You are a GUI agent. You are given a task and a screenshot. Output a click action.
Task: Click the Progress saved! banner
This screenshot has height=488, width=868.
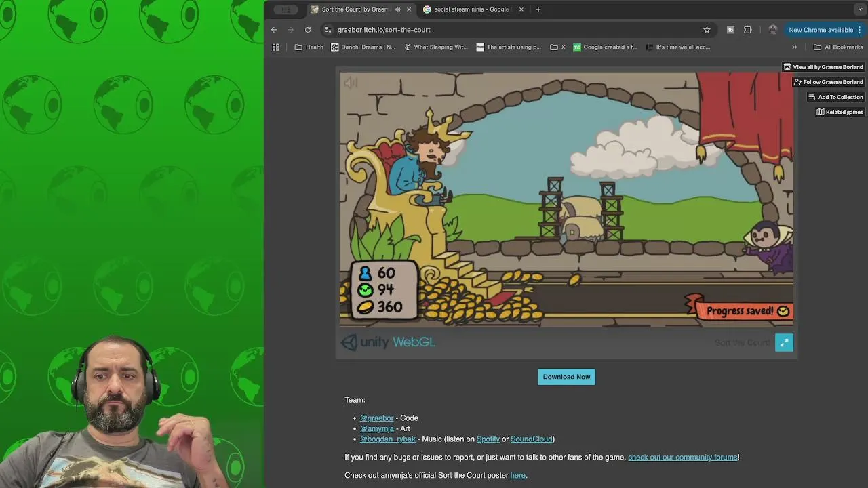pyautogui.click(x=741, y=310)
